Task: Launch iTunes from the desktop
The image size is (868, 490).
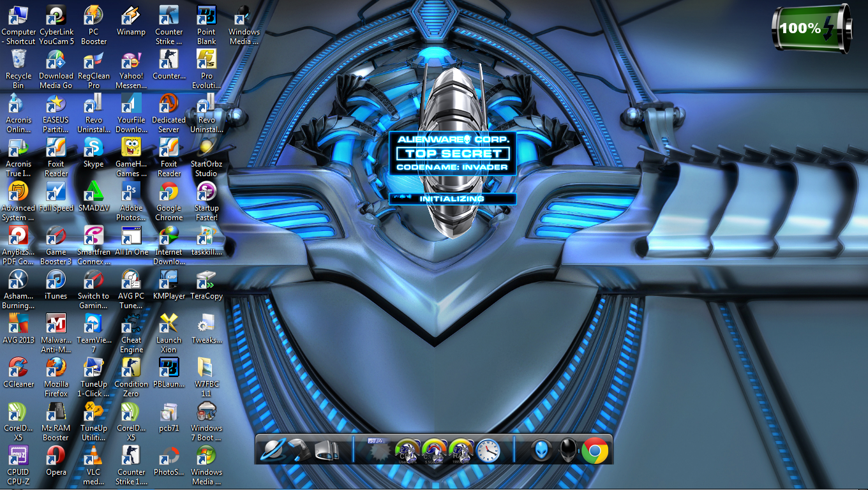Action: (56, 285)
